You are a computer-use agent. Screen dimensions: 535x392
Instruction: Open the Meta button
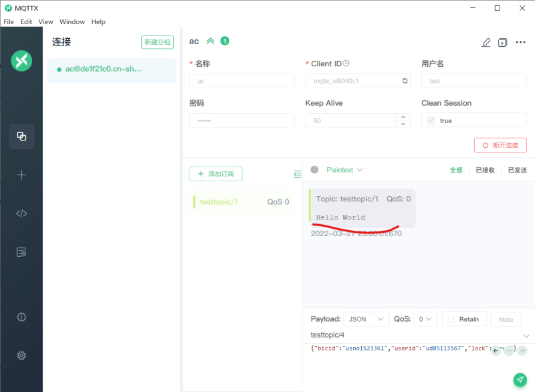506,319
